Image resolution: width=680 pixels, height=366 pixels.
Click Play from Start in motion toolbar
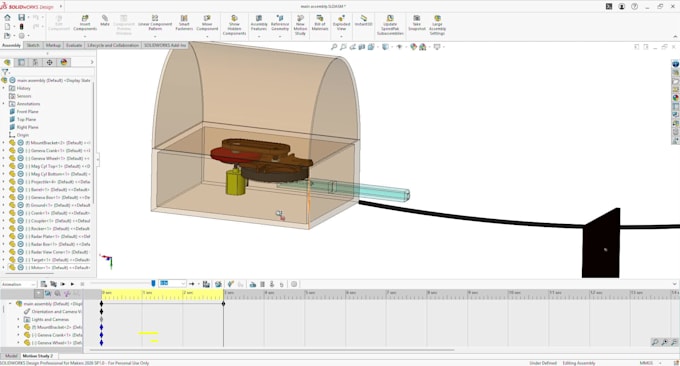click(62, 284)
